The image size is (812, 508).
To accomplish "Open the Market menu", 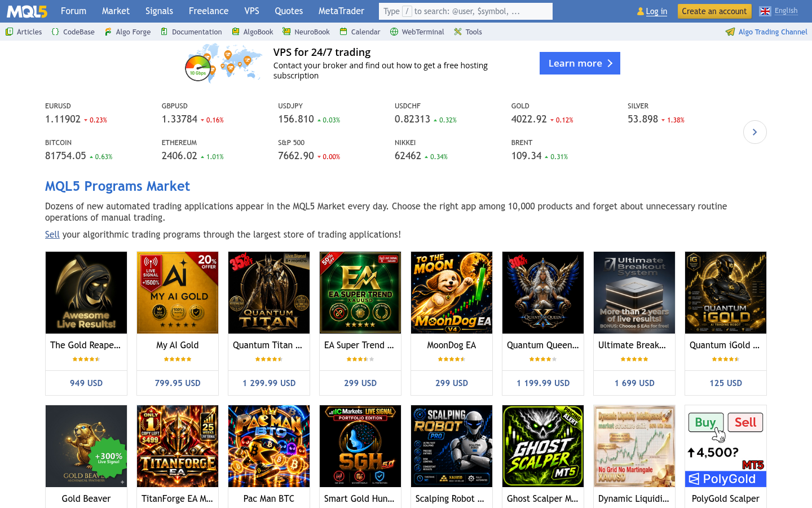I will (x=116, y=11).
